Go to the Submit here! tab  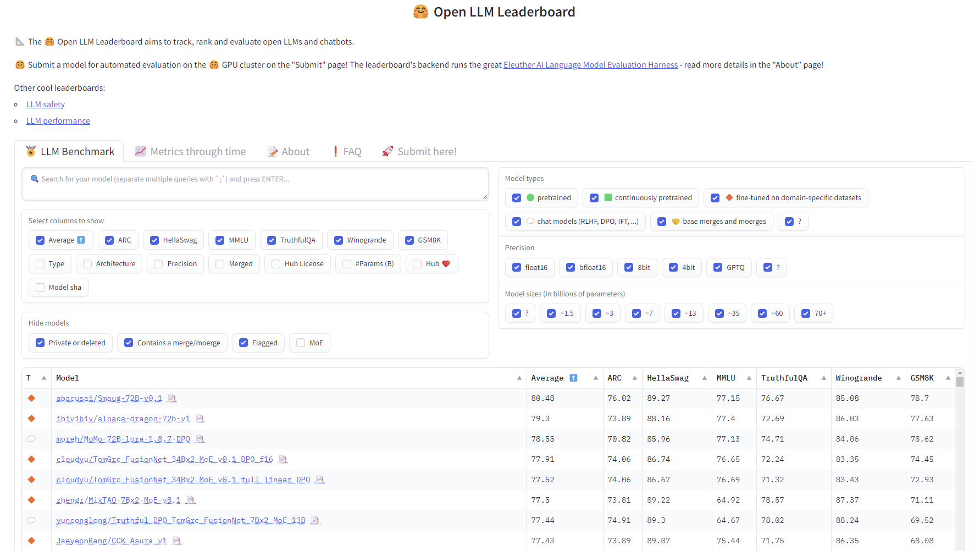pyautogui.click(x=419, y=151)
